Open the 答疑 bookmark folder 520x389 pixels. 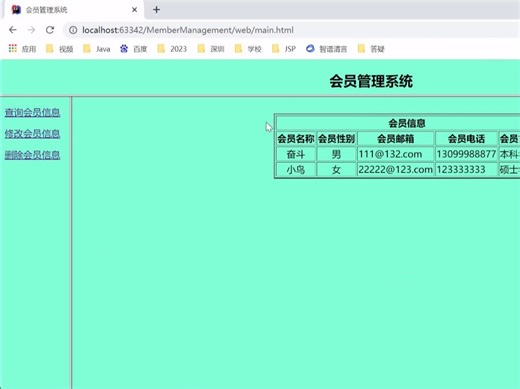[371, 49]
